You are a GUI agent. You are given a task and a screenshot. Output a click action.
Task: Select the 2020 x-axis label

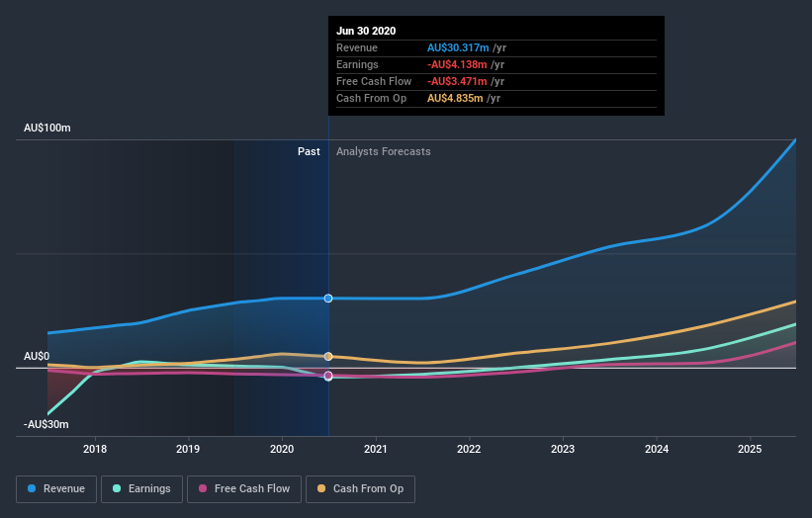coord(282,449)
